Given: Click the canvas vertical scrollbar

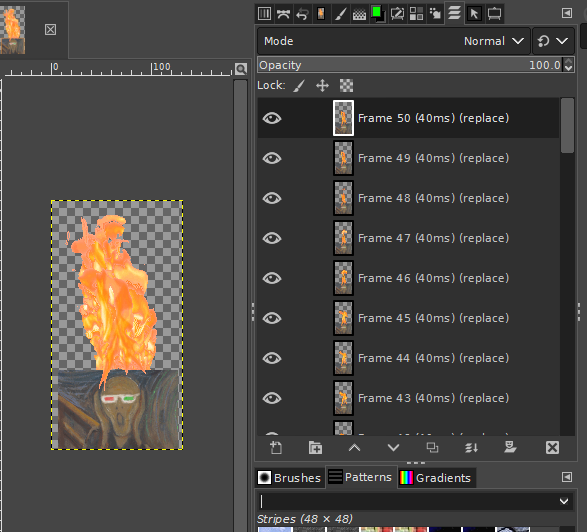Looking at the screenshot, I should pyautogui.click(x=240, y=305).
